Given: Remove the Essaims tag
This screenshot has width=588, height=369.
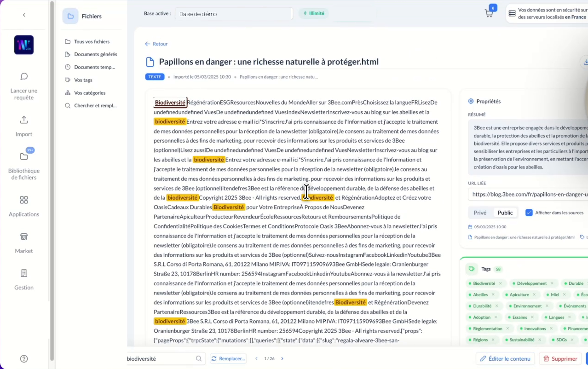Looking at the screenshot, I should pos(532,317).
